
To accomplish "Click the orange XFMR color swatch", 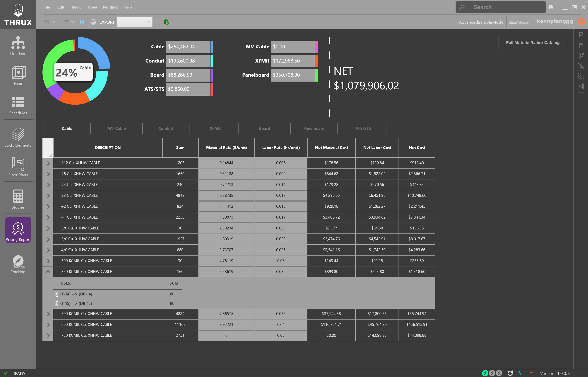I will [x=317, y=61].
